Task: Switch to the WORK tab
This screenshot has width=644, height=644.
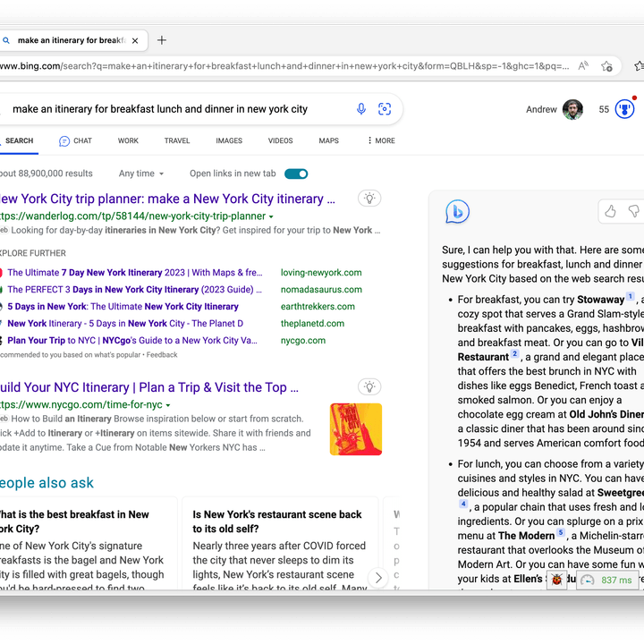Action: pos(128,141)
